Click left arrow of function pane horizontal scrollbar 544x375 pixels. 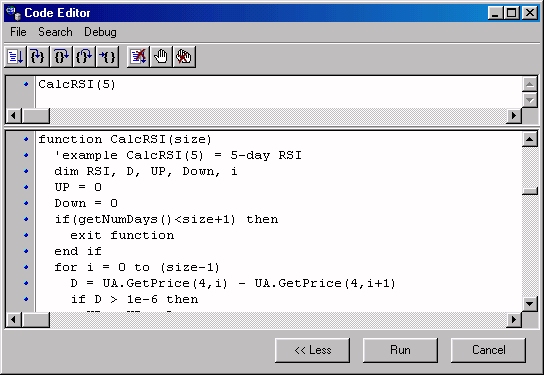click(x=14, y=319)
